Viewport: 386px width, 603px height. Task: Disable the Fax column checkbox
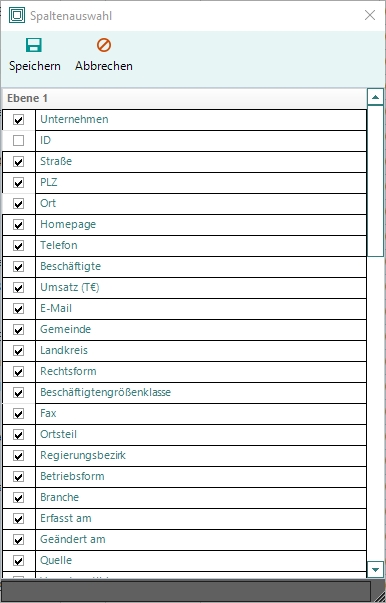pyautogui.click(x=18, y=414)
